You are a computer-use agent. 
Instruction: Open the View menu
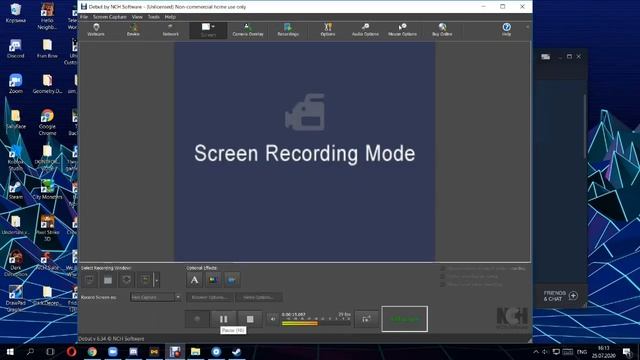(137, 17)
